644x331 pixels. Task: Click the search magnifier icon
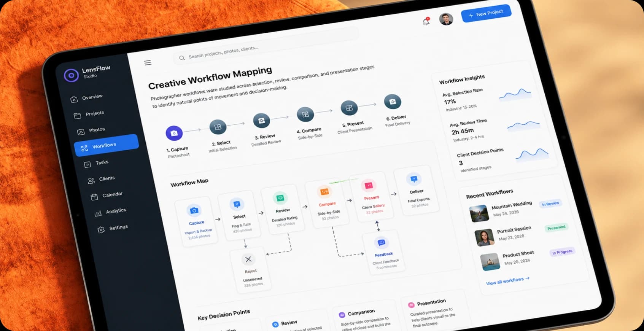click(x=182, y=58)
